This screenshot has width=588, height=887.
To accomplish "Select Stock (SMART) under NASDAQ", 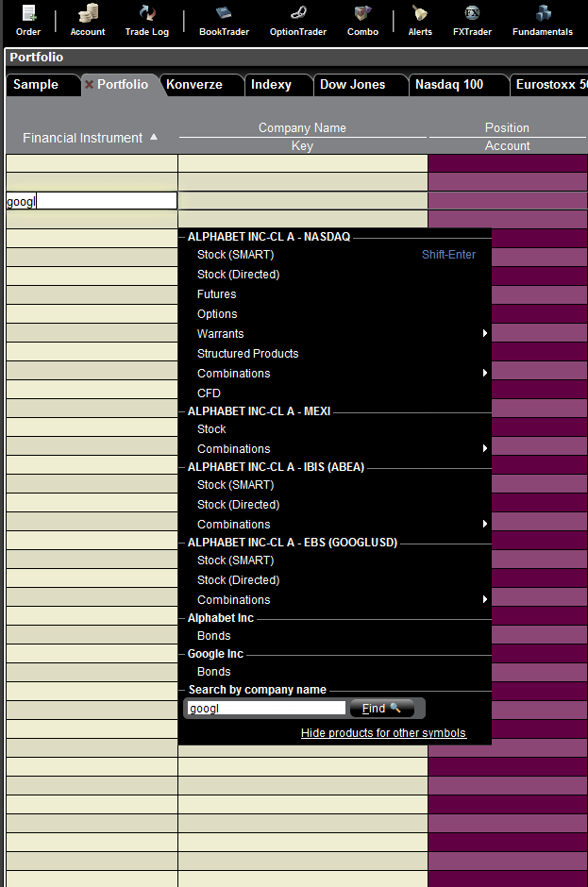I will coord(235,255).
